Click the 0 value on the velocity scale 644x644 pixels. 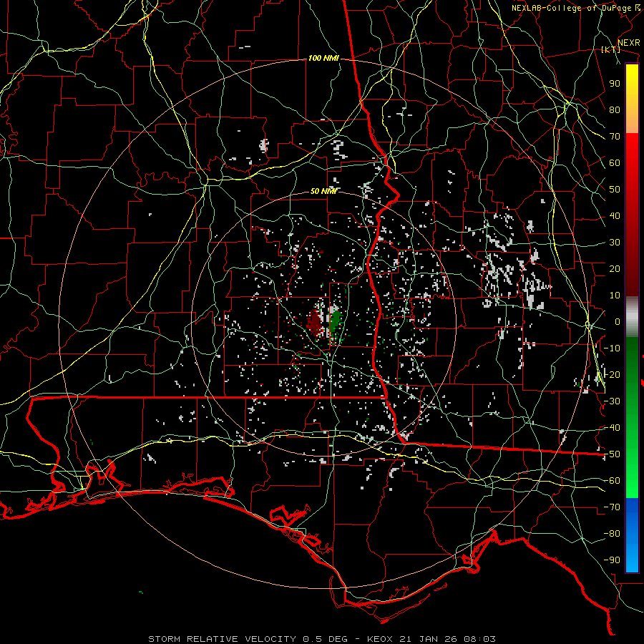(618, 321)
